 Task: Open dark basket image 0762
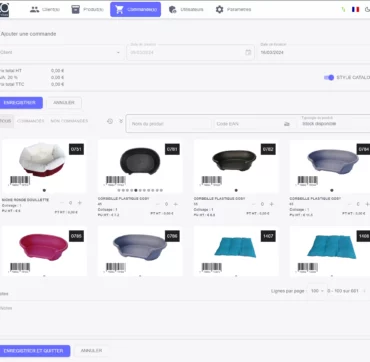[x=234, y=160]
